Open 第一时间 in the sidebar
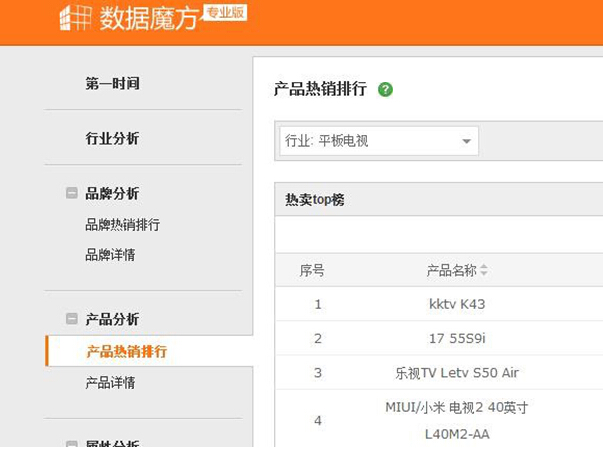This screenshot has width=603, height=461. 112,83
